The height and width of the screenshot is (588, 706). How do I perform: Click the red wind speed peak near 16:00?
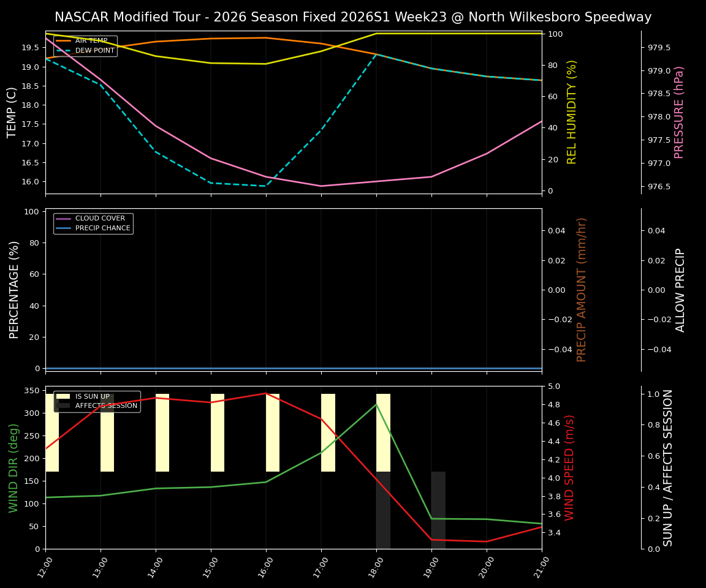(265, 394)
